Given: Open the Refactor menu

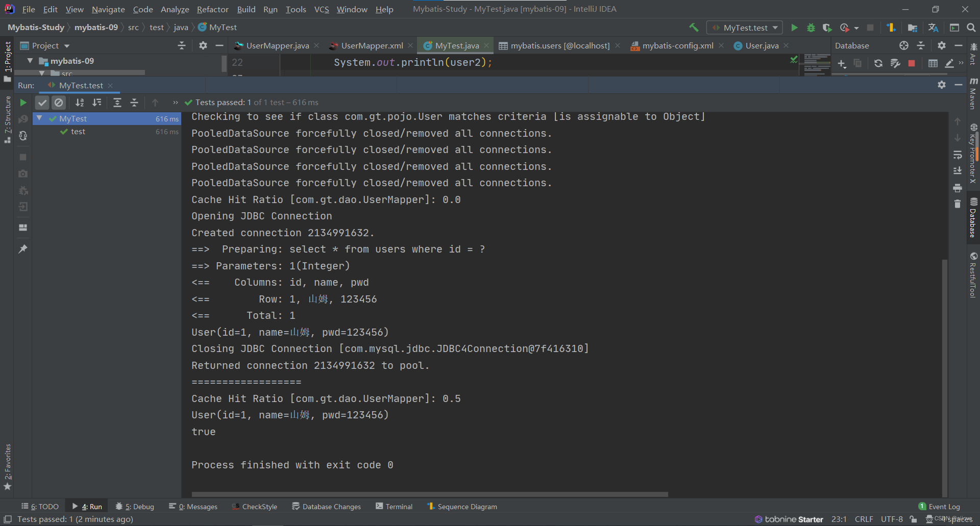Looking at the screenshot, I should coord(212,9).
